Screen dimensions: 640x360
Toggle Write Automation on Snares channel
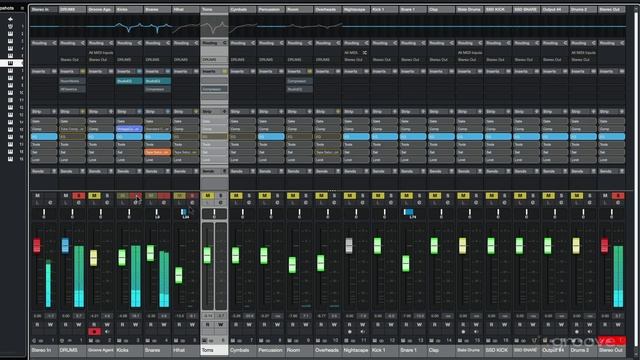(164, 324)
